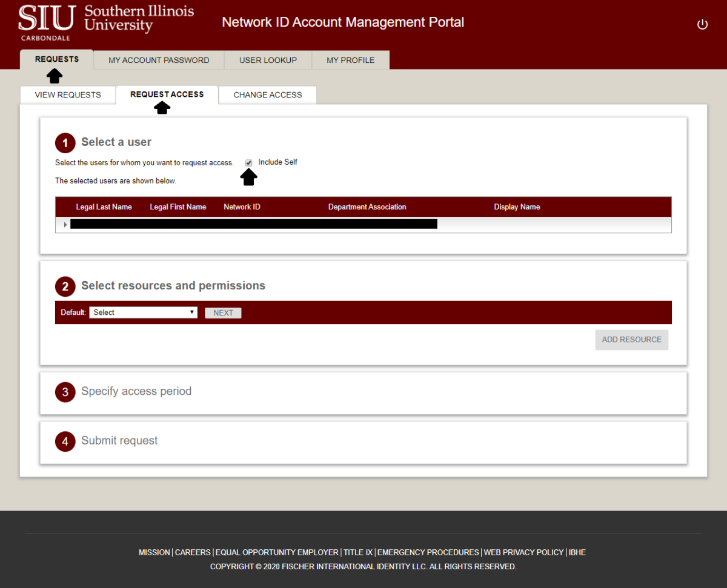Click the logout power icon

coord(702,24)
